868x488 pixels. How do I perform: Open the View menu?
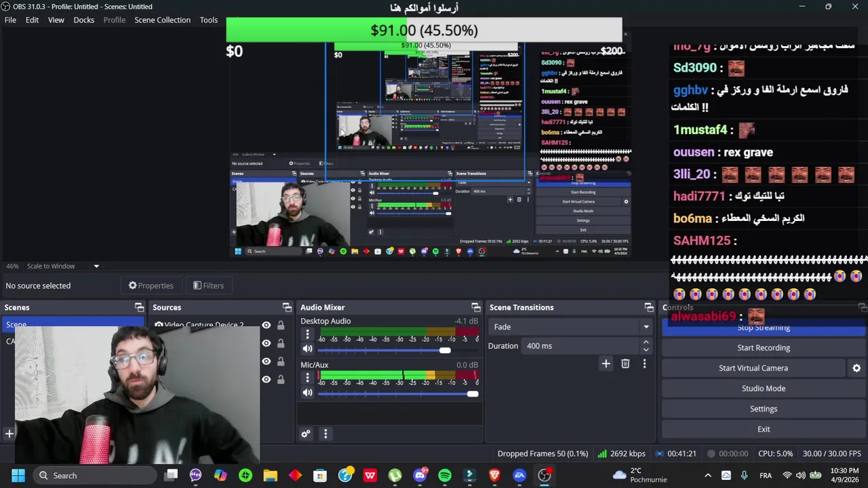click(56, 20)
